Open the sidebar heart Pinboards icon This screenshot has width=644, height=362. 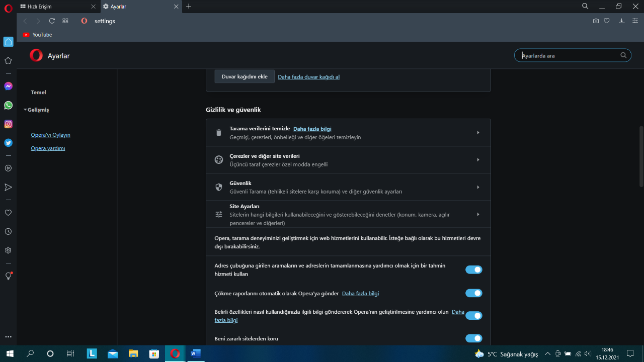click(x=8, y=213)
